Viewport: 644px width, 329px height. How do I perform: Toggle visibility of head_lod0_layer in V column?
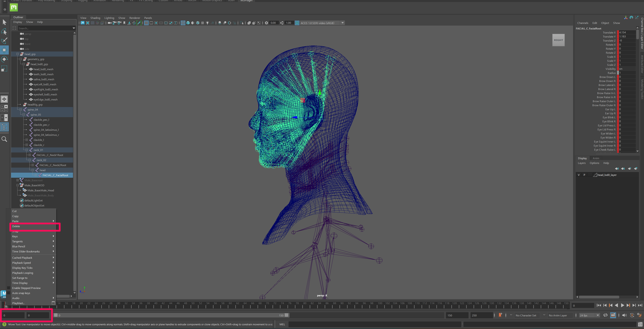pos(579,175)
